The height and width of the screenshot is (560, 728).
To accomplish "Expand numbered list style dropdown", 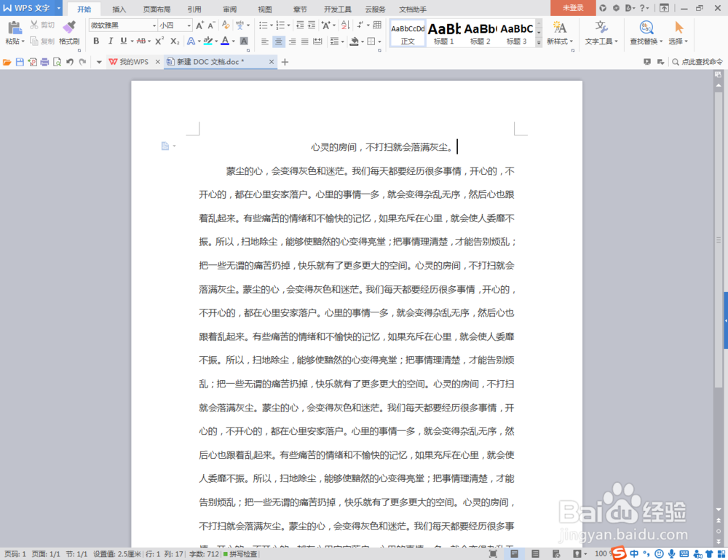I will click(289, 25).
